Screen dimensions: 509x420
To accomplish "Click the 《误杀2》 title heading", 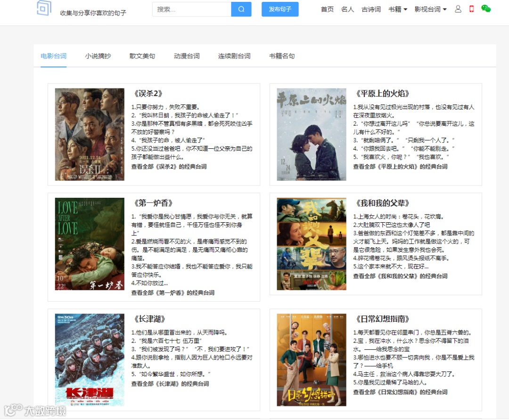I will tap(148, 94).
